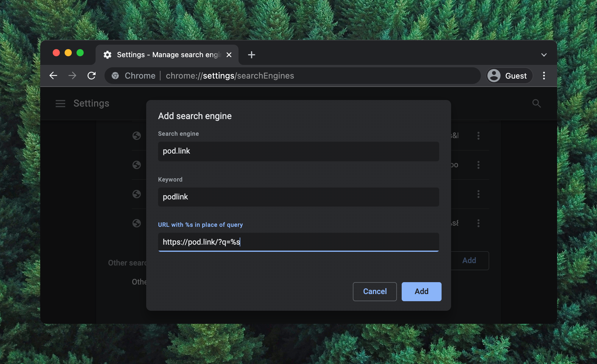Open more actions for the second search engine row
Image resolution: width=597 pixels, height=364 pixels.
click(x=478, y=165)
